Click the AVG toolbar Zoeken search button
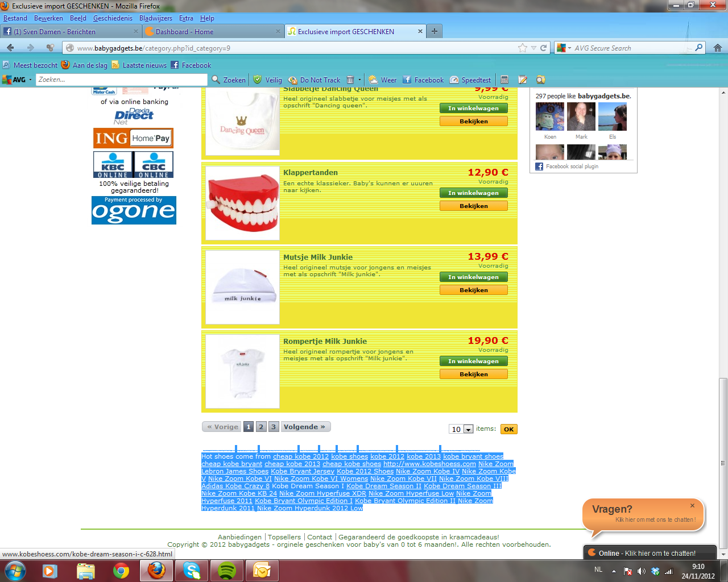 tap(229, 80)
